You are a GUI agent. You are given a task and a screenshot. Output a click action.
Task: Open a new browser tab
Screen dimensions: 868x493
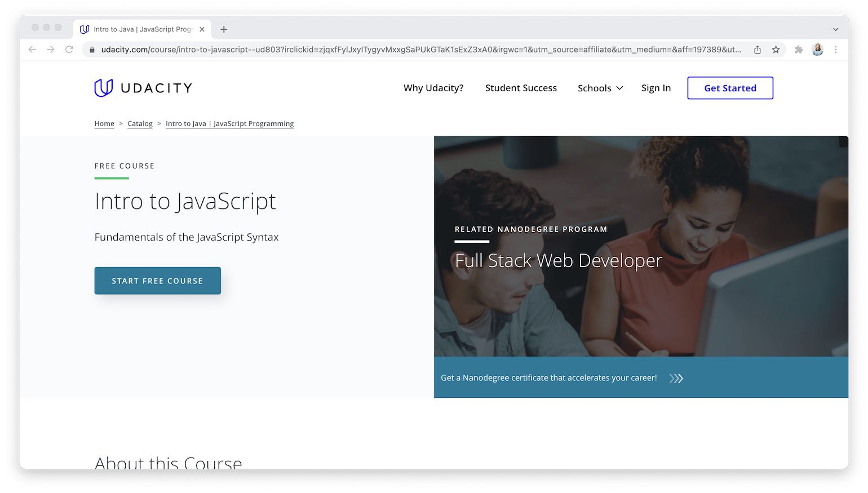coord(224,29)
